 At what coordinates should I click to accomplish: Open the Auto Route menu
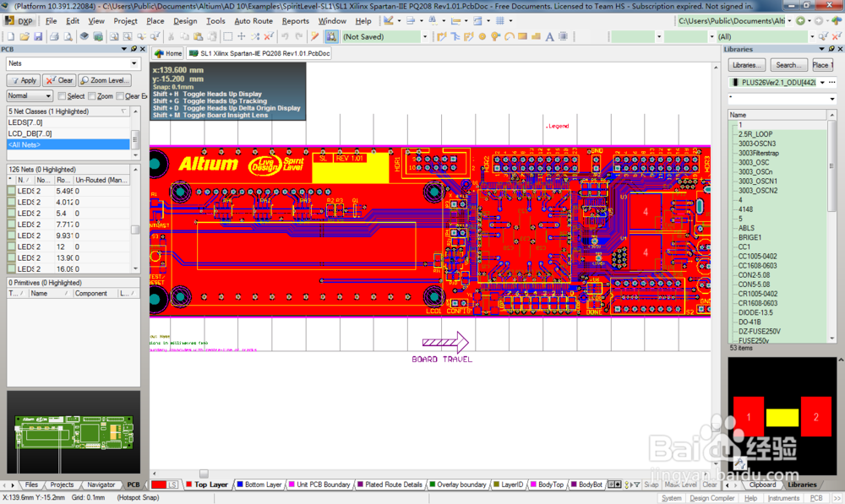click(x=253, y=21)
